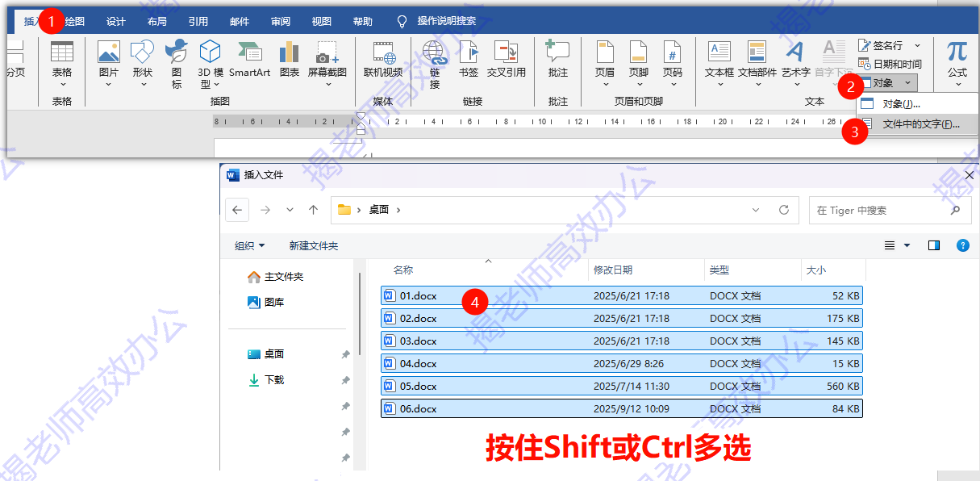Add a 链接 hyperlink
This screenshot has width=980, height=481.
pos(434,64)
